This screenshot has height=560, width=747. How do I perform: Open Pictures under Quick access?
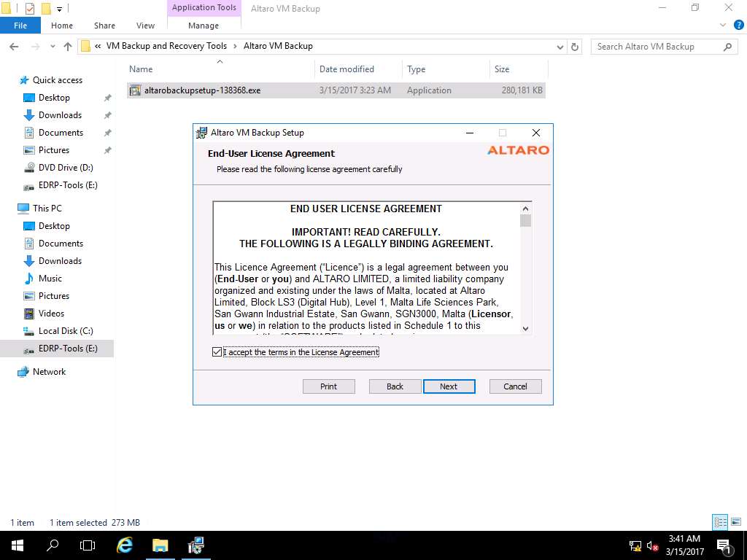point(54,150)
